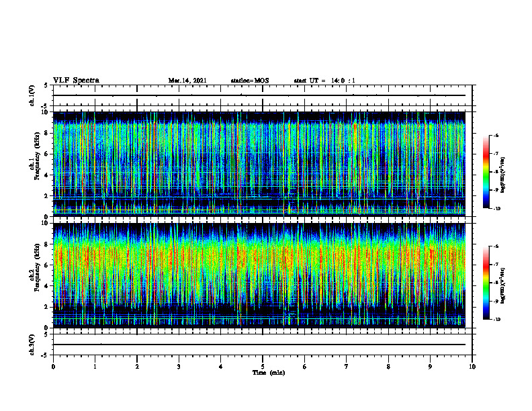Click the ch.1 spectrogram color scale bar
Image resolution: width=532 pixels, height=411 pixels.
pos(486,172)
